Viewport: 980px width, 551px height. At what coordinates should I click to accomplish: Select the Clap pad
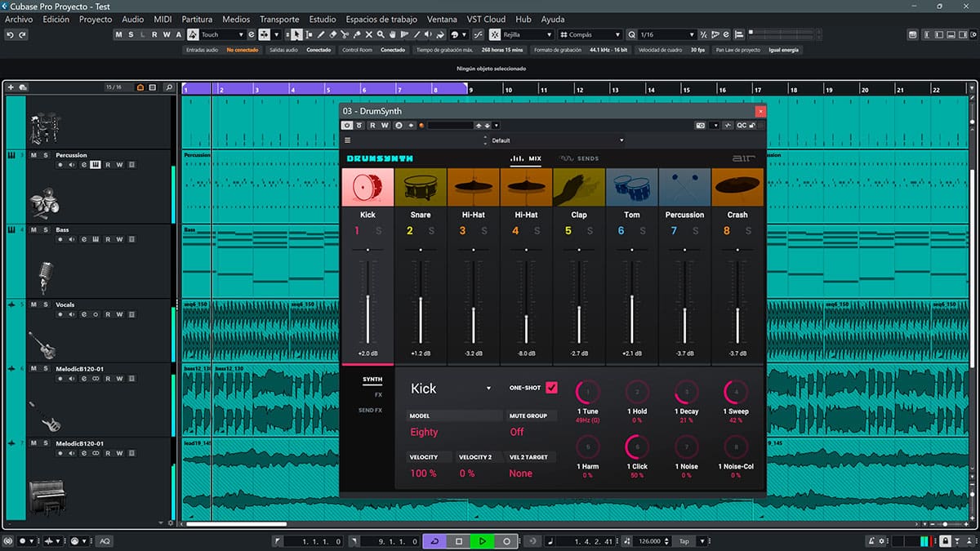click(x=579, y=187)
